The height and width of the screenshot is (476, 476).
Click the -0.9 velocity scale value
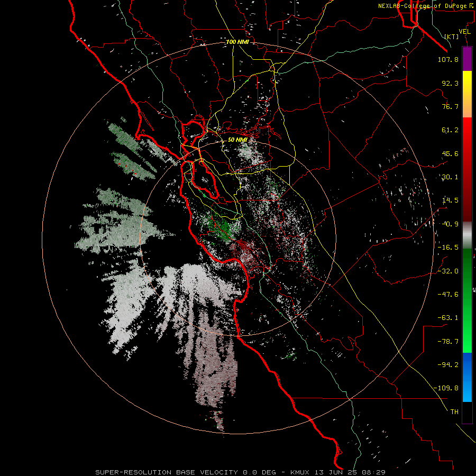(x=450, y=224)
